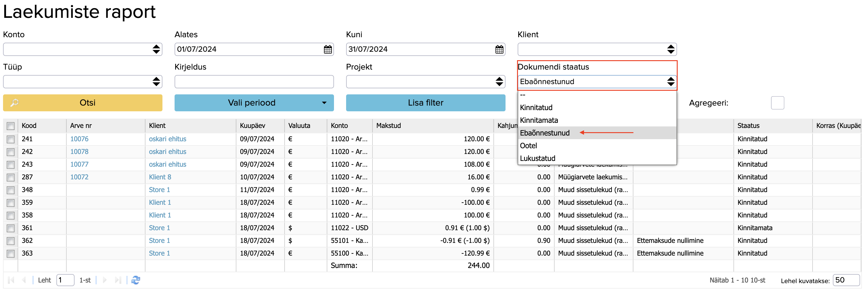Check the row checkbox for Kood 241
868x294 pixels.
tap(11, 139)
